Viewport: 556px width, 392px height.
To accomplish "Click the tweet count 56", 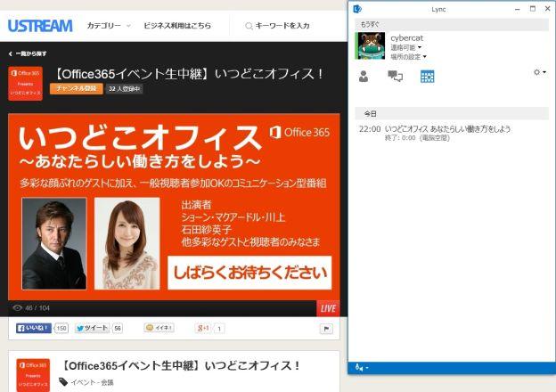I will 118,329.
